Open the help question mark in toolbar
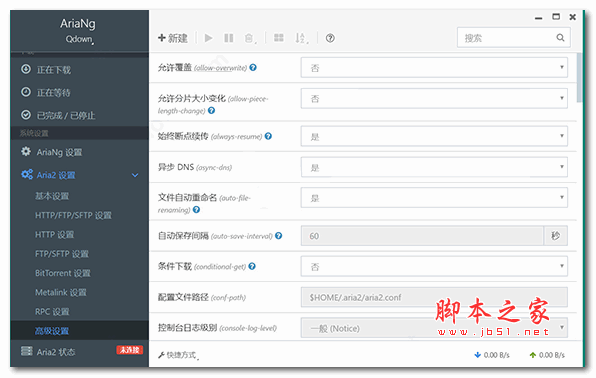 point(330,38)
